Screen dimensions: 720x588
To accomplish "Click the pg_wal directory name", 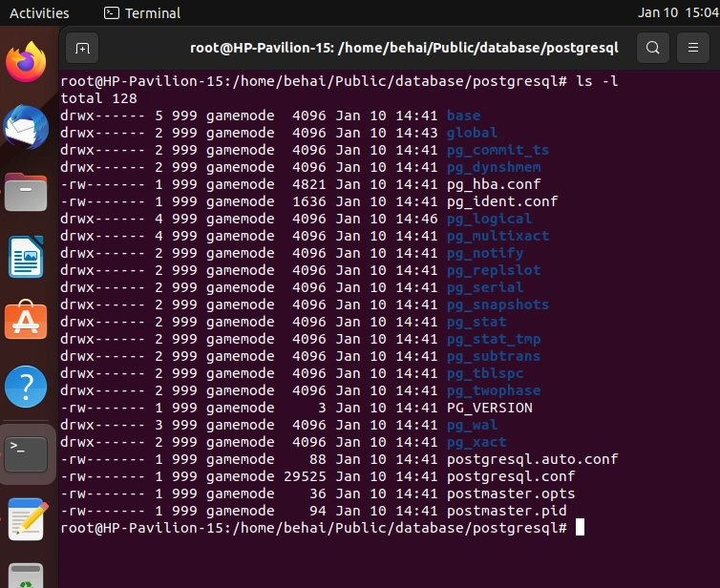I will point(472,425).
